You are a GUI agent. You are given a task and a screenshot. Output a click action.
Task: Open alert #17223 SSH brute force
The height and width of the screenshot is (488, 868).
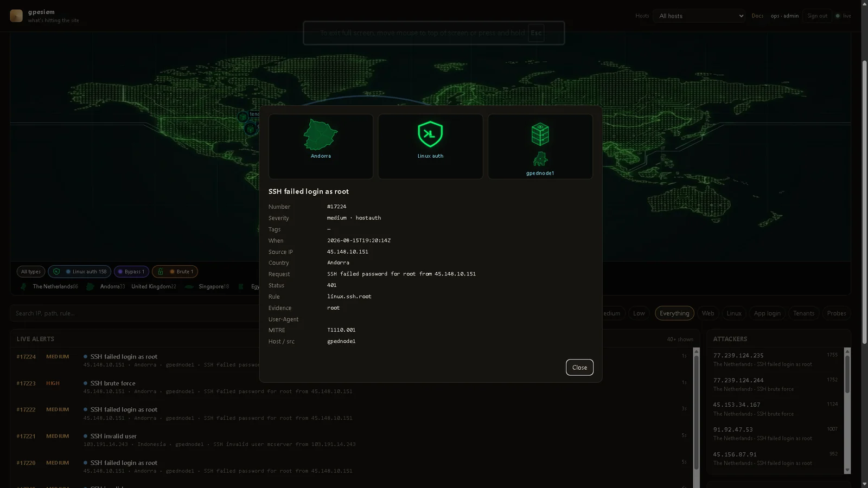[353, 387]
